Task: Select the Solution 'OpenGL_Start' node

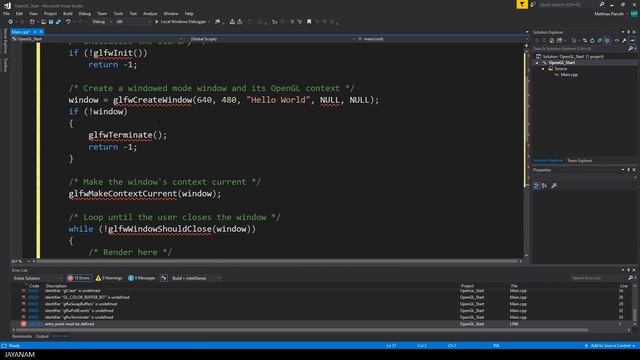Action: coord(573,56)
